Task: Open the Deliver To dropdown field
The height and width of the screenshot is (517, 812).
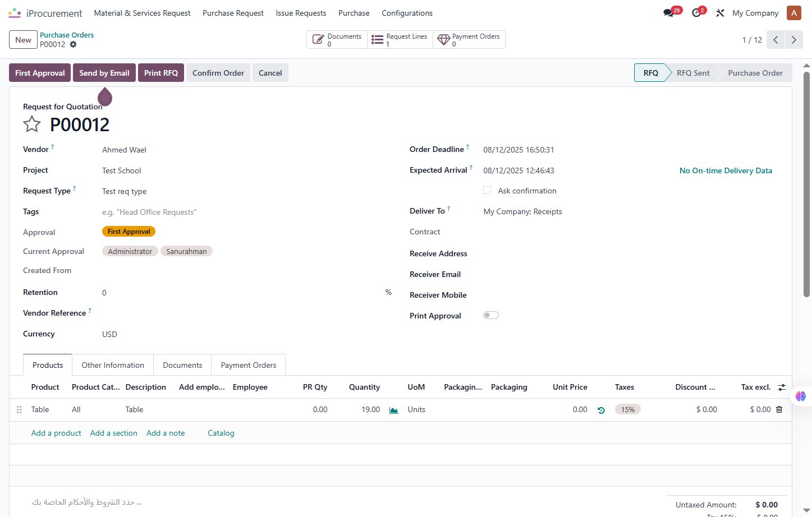Action: 631,211
